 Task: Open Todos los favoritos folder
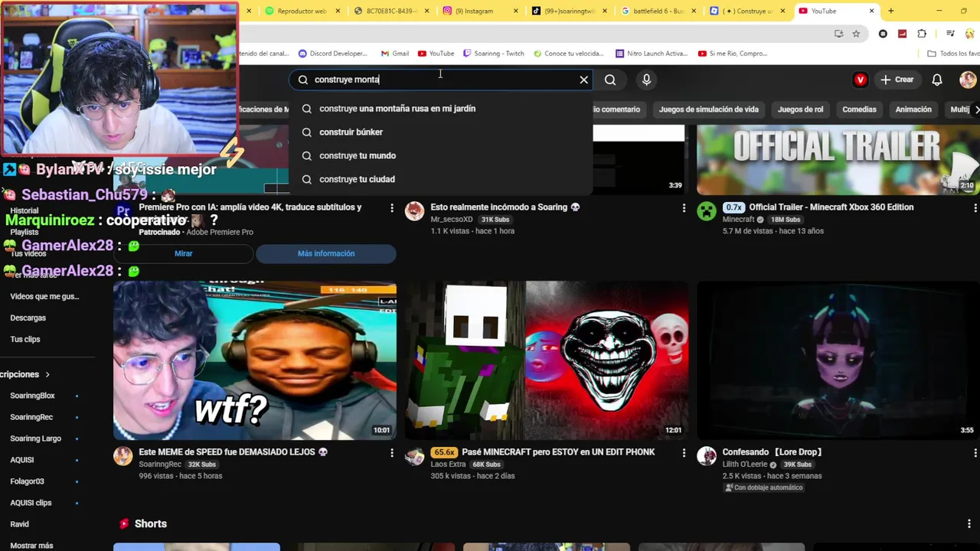click(x=953, y=54)
